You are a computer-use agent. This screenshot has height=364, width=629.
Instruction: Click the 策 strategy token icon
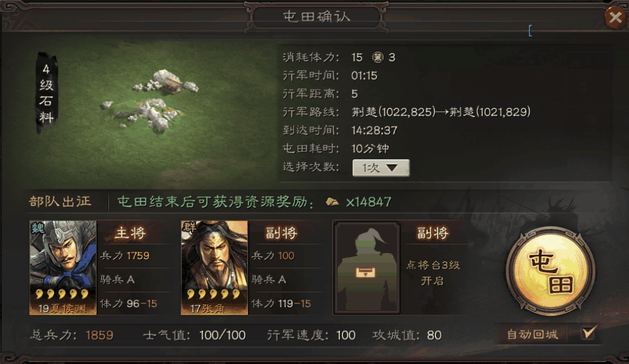click(x=377, y=57)
